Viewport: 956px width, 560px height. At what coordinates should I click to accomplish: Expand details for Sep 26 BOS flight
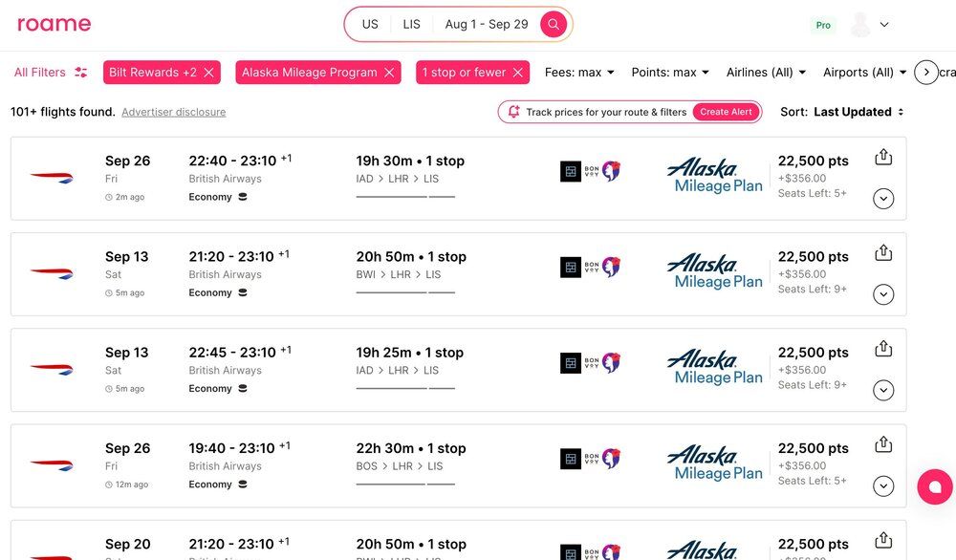pos(883,485)
